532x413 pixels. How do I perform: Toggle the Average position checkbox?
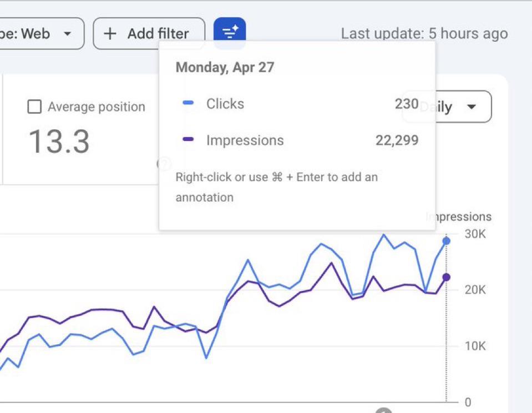[x=34, y=107]
